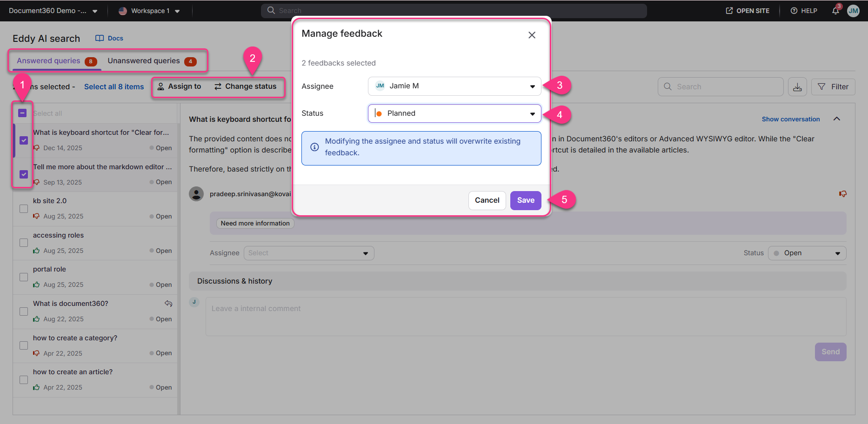
Task: Click the thumbs-up icon under 'kb site 2.0'
Action: pos(36,216)
